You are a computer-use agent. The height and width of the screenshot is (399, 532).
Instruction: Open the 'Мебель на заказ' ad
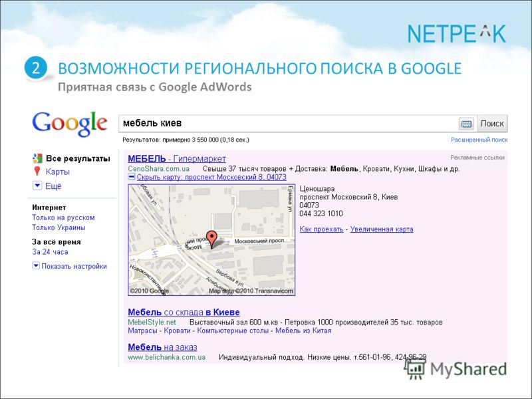click(162, 347)
